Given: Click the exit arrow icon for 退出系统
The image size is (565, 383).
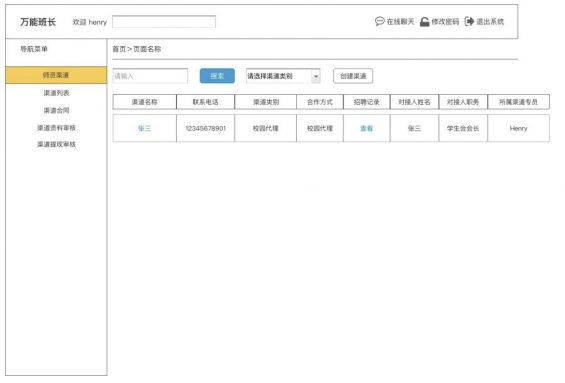Looking at the screenshot, I should pos(469,22).
